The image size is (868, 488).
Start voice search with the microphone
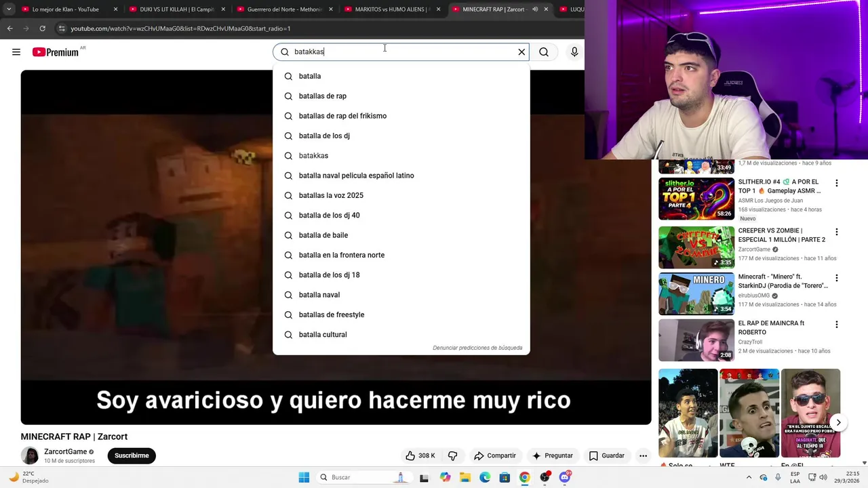pos(574,52)
